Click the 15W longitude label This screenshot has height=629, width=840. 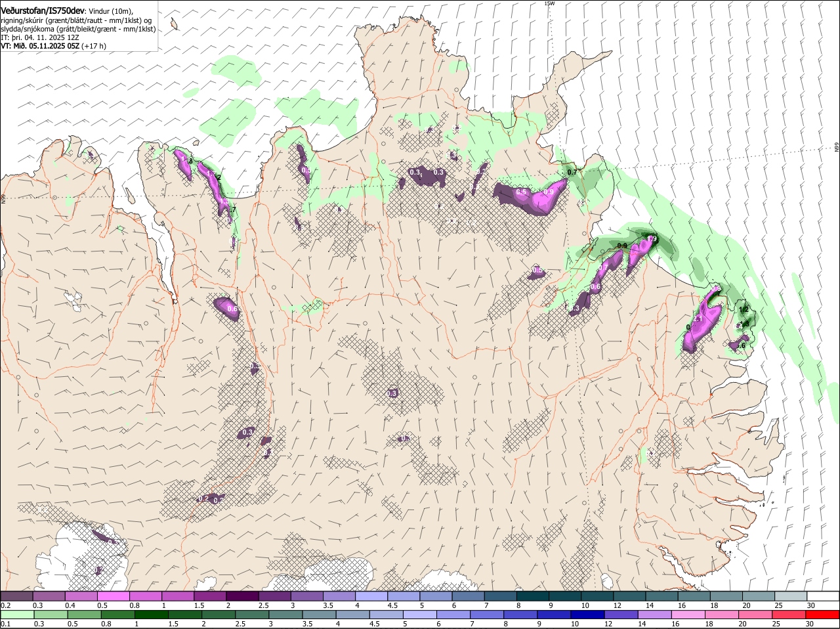pyautogui.click(x=549, y=3)
